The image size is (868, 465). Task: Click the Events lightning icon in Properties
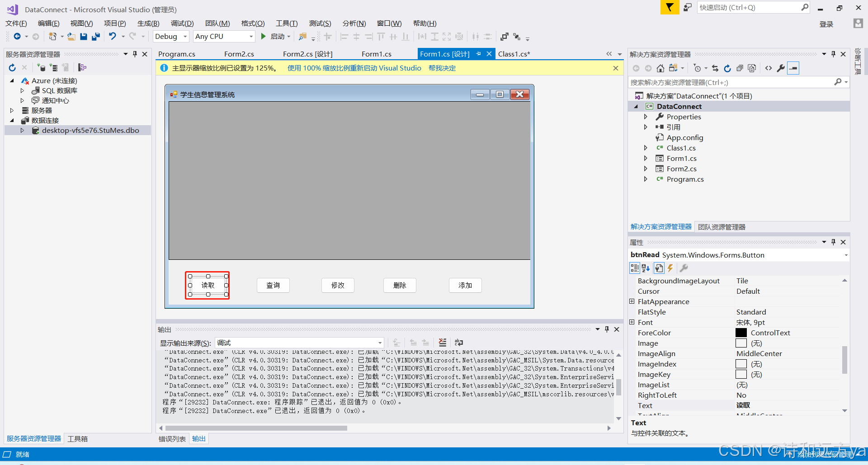click(670, 268)
